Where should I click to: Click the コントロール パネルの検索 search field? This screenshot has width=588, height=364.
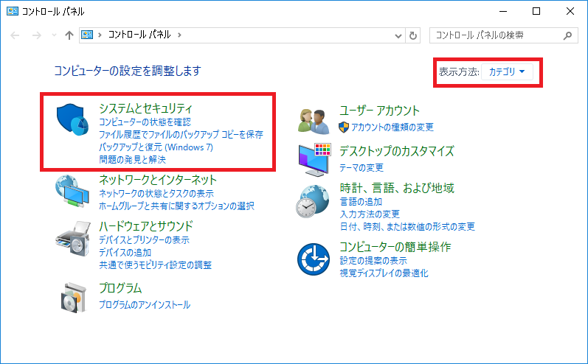[x=504, y=35]
